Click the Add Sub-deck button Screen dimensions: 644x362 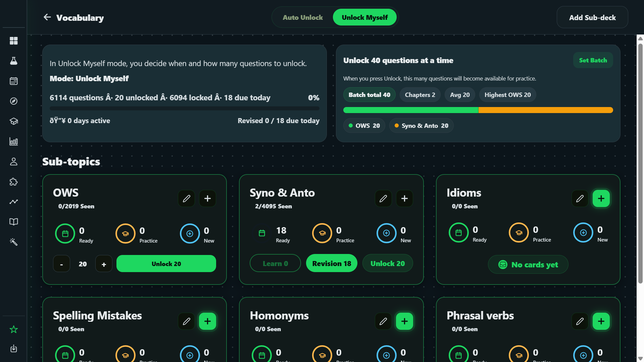(x=592, y=17)
